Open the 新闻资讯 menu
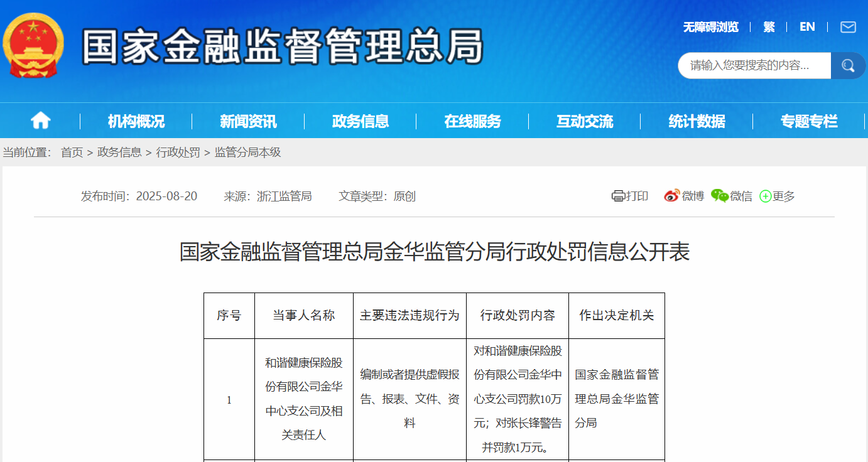The image size is (868, 462). coord(248,121)
